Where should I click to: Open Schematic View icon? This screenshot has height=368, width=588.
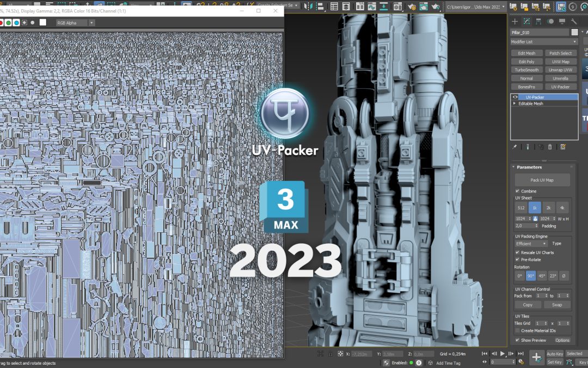click(383, 7)
